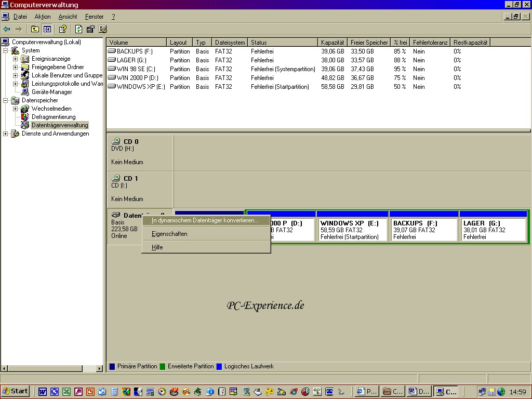Click the Wechselmedien tree icon
532x399 pixels.
coord(25,109)
